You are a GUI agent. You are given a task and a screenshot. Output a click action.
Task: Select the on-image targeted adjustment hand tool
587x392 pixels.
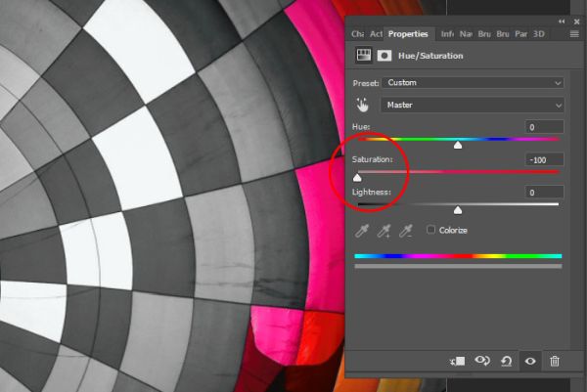[x=362, y=106]
